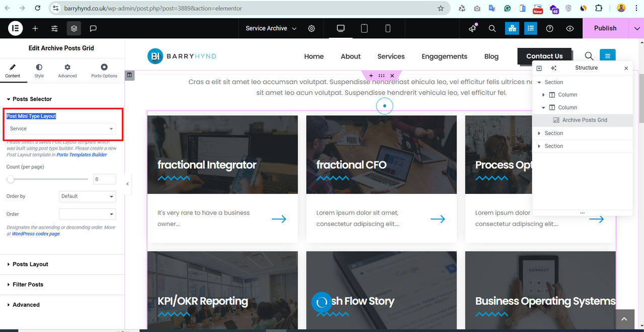Preview changes with the eye icon
644x332 pixels.
570,29
